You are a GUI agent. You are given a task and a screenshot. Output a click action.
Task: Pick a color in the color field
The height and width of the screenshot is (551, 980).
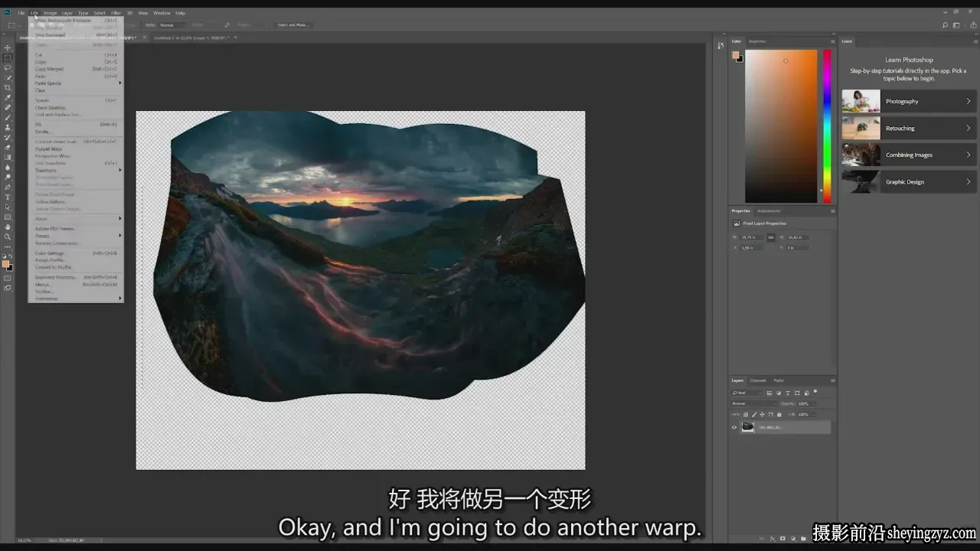pyautogui.click(x=781, y=126)
